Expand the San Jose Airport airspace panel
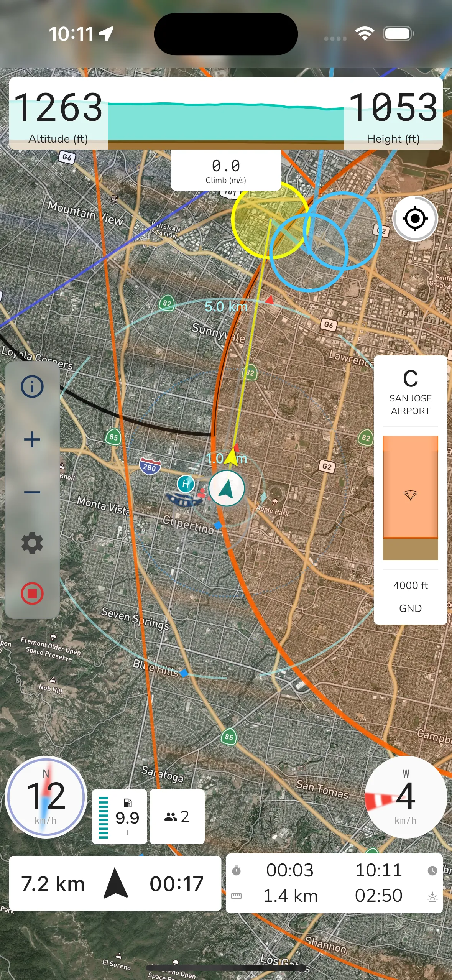The width and height of the screenshot is (452, 980). click(x=410, y=391)
